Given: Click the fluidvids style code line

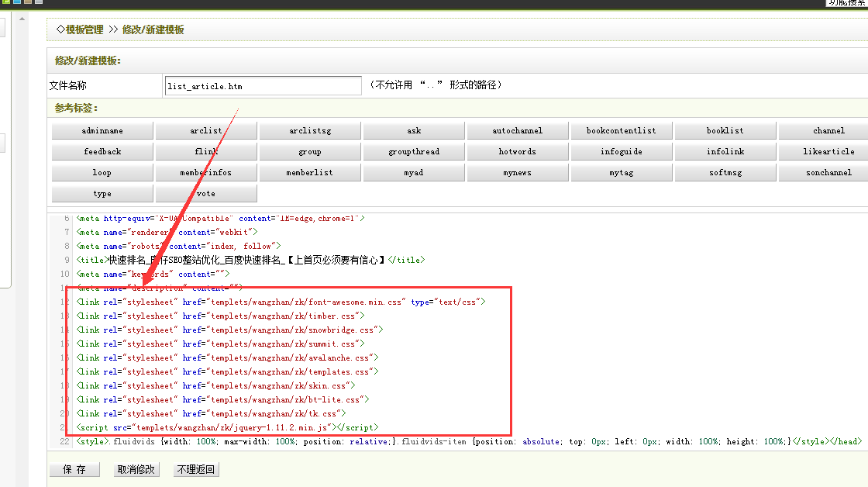Looking at the screenshot, I should pos(470,441).
